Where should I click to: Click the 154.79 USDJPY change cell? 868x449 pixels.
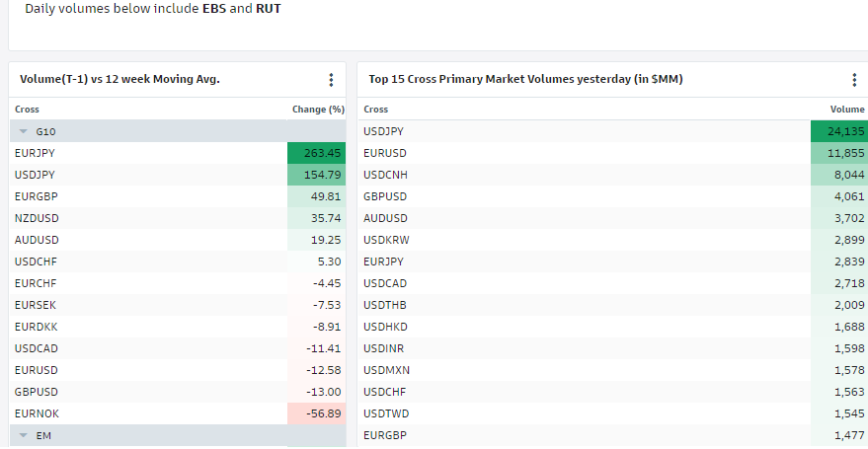click(317, 175)
